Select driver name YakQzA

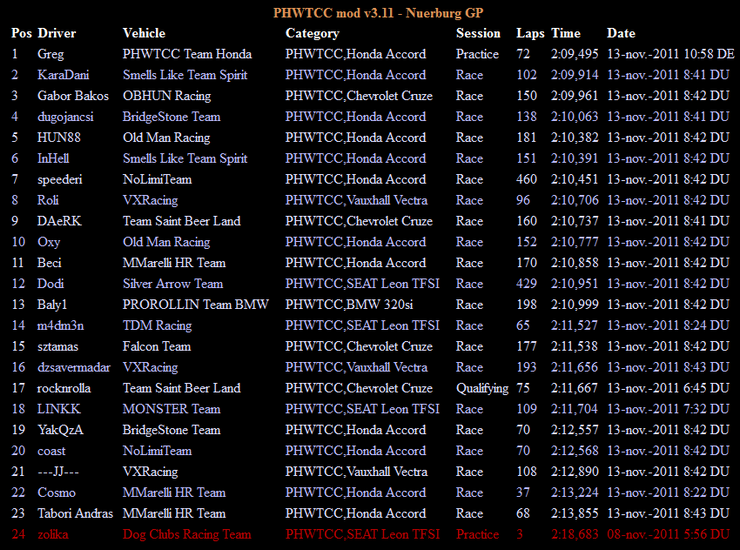(x=60, y=430)
